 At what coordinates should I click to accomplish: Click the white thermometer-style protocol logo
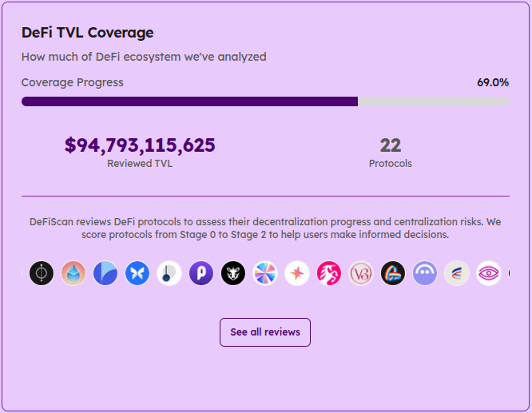tap(169, 273)
